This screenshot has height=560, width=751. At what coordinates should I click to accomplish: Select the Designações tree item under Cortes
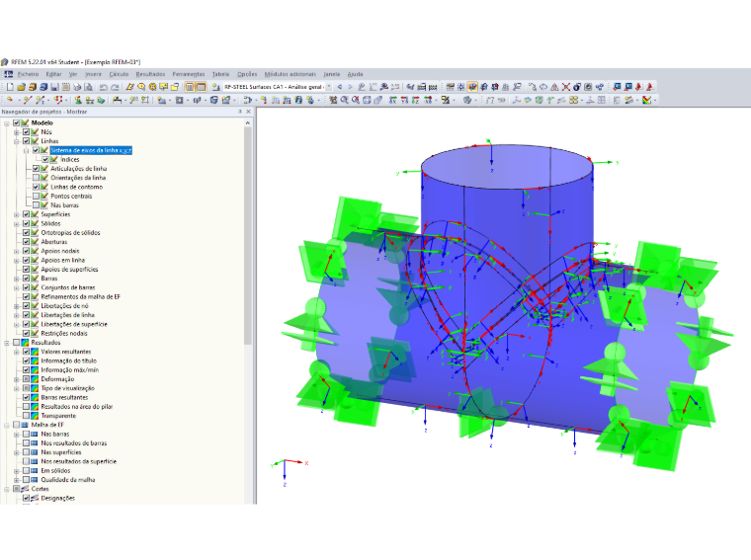[58, 498]
